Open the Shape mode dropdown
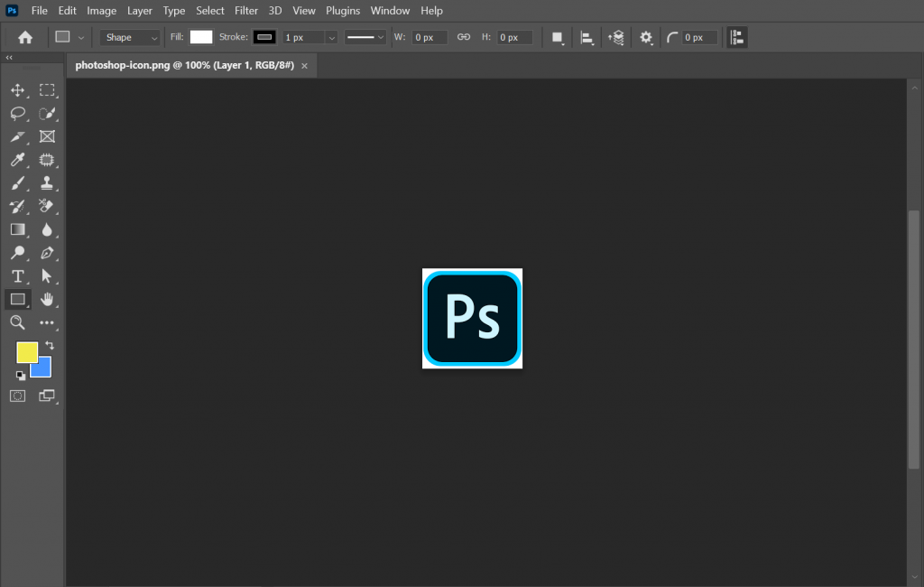 coord(129,37)
